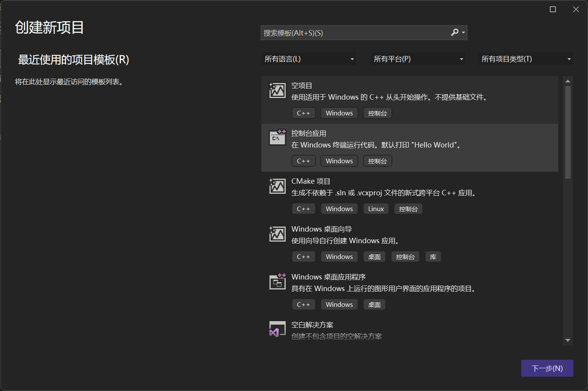The width and height of the screenshot is (588, 391).
Task: Click 使用向导自行创建 Windows 应用 description
Action: (x=346, y=241)
